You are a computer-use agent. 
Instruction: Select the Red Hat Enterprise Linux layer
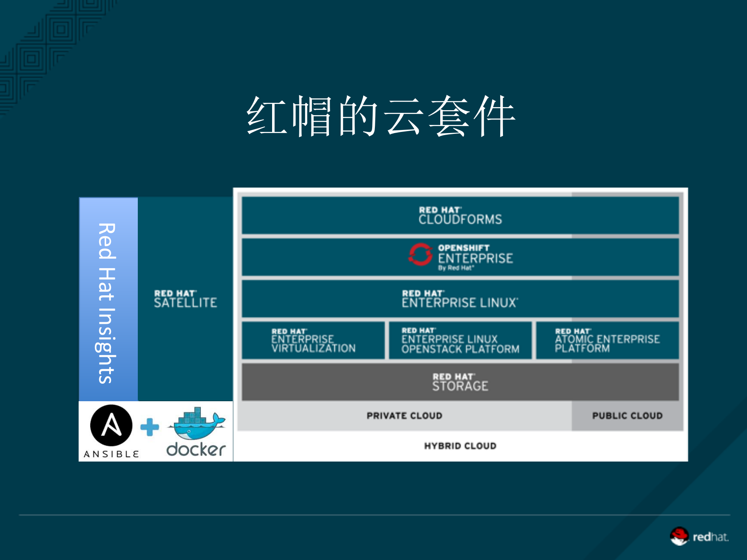point(459,299)
